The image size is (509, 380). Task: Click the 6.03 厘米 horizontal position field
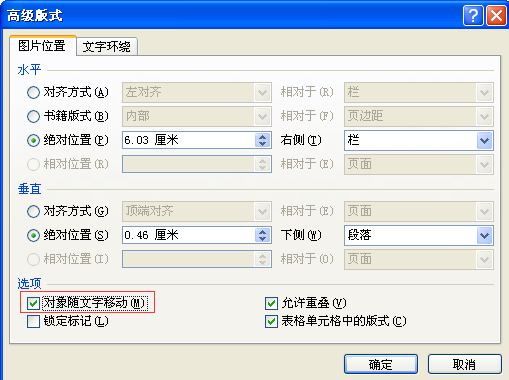click(x=189, y=140)
